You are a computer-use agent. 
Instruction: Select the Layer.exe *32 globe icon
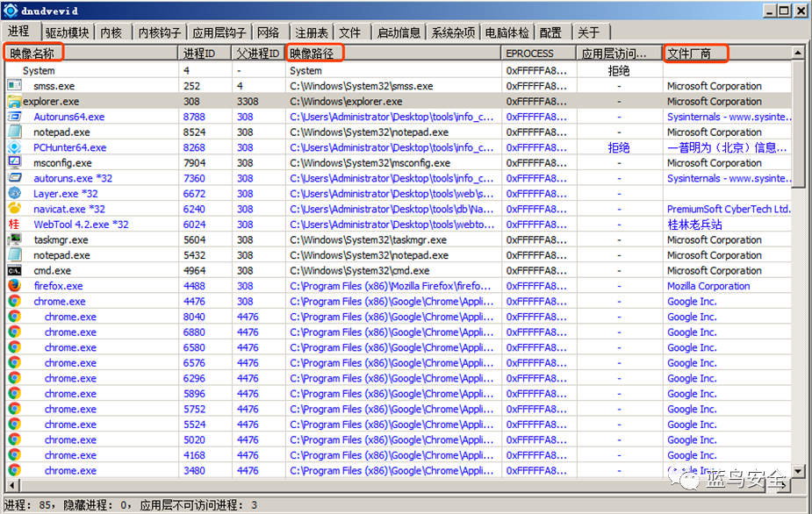pyautogui.click(x=15, y=193)
